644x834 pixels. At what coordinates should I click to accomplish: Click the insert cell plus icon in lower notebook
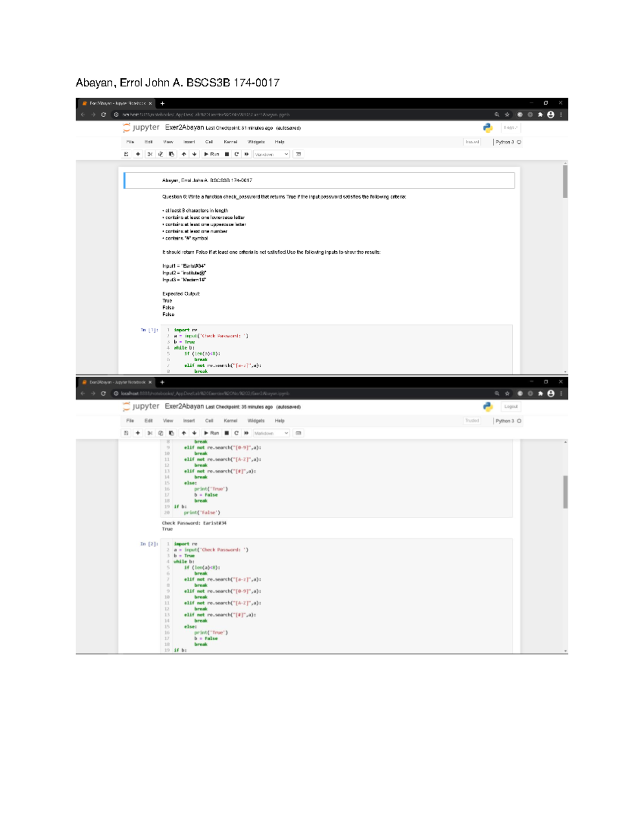[x=138, y=433]
